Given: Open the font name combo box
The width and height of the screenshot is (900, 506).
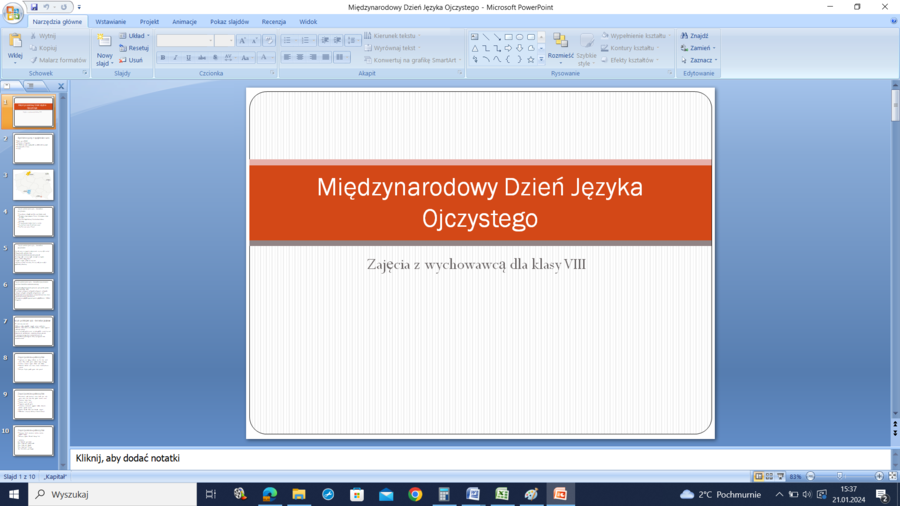Looking at the screenshot, I should [185, 41].
